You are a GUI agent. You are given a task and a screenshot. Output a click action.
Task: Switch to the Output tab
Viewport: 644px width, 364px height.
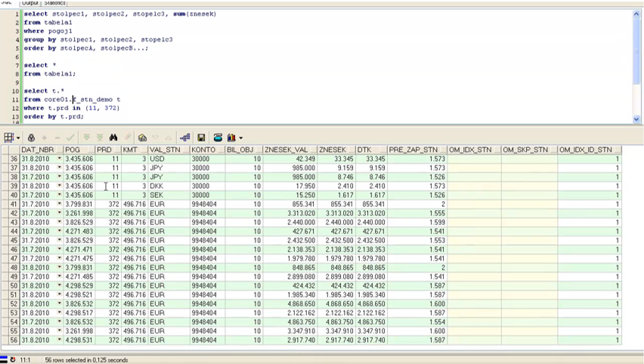29,3
